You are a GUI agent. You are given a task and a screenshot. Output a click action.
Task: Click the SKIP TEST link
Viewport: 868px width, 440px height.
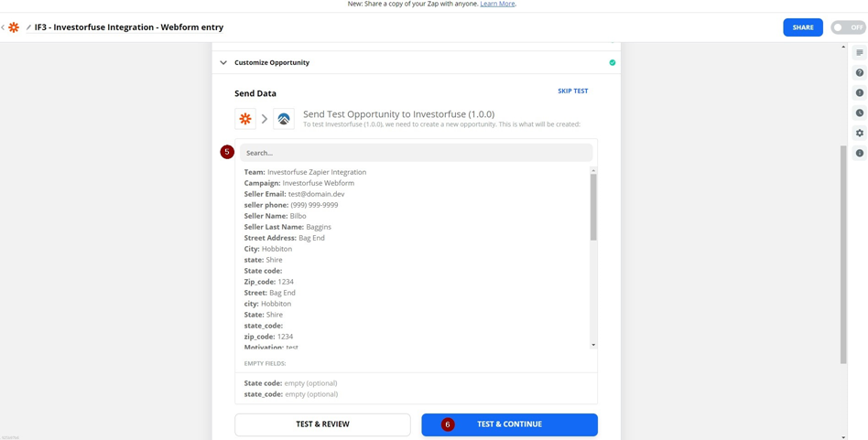point(573,91)
